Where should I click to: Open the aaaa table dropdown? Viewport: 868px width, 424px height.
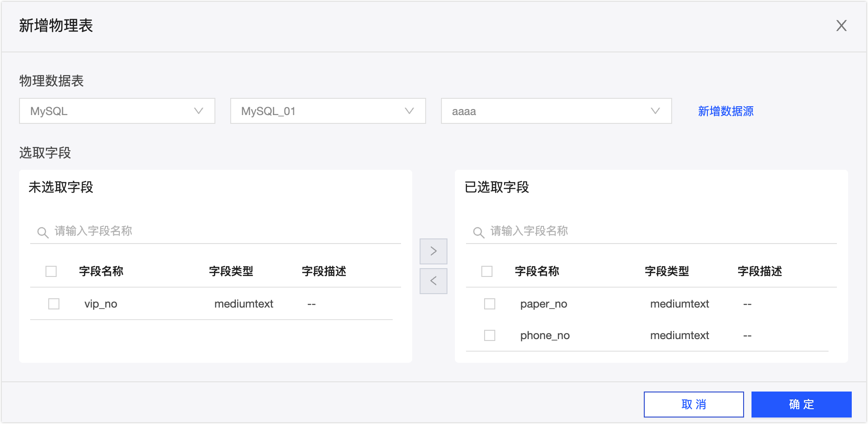pos(556,111)
